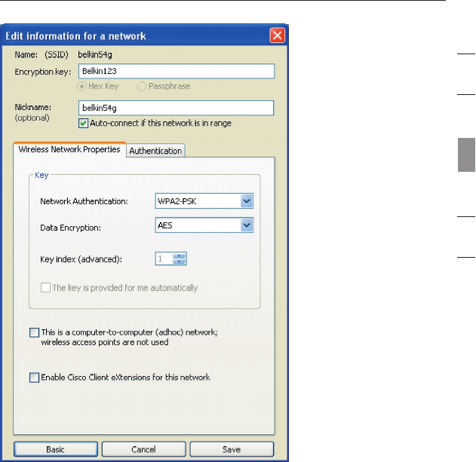This screenshot has width=476, height=462.
Task: Open the Network Authentication dropdown
Action: click(x=247, y=201)
